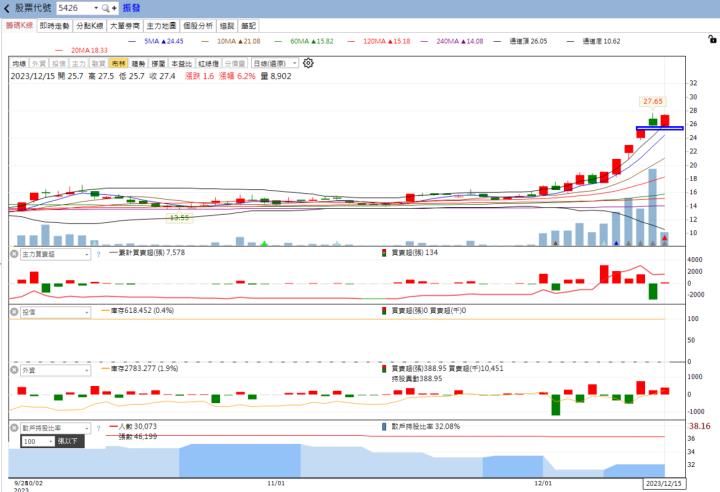Toggle the 融資 overlay button
This screenshot has height=492, width=720.
98,63
